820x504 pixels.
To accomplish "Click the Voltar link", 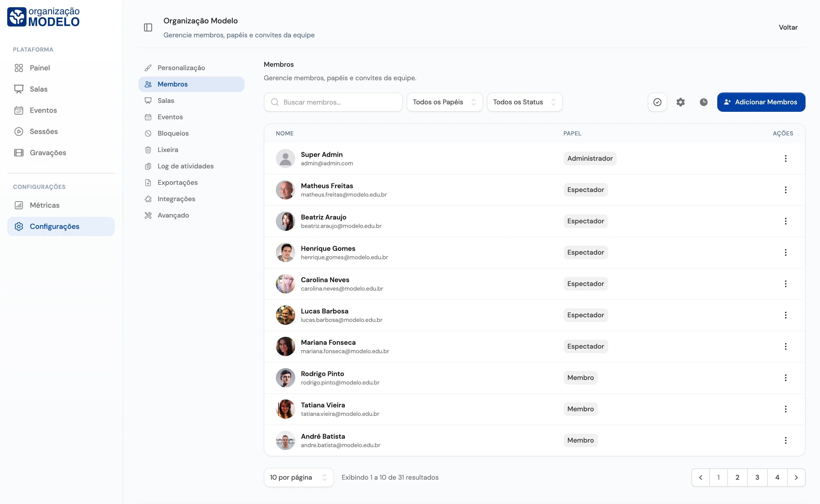I will tap(788, 27).
